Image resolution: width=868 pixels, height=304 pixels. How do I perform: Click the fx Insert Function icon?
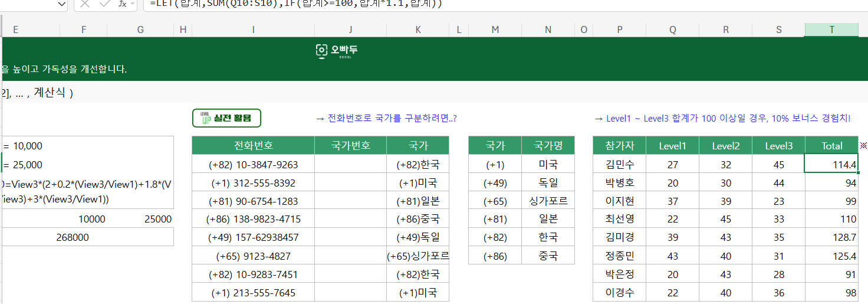[122, 4]
